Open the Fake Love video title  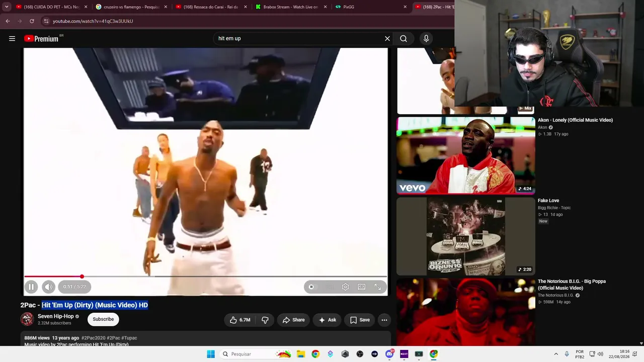tap(548, 201)
